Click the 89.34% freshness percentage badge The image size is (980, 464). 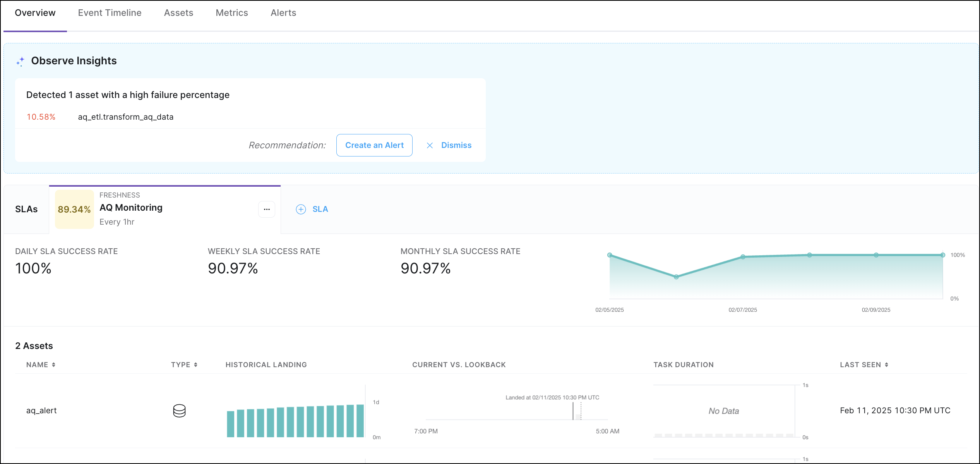[74, 209]
